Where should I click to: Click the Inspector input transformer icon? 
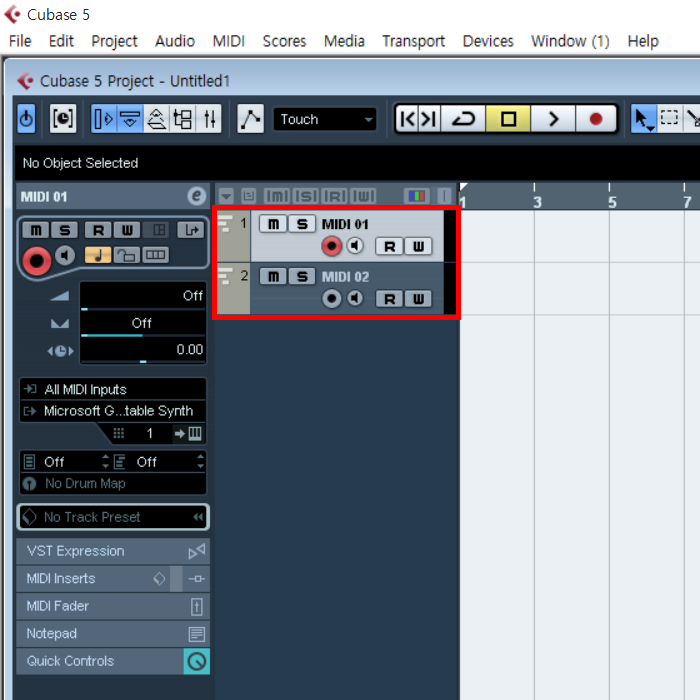[x=191, y=230]
